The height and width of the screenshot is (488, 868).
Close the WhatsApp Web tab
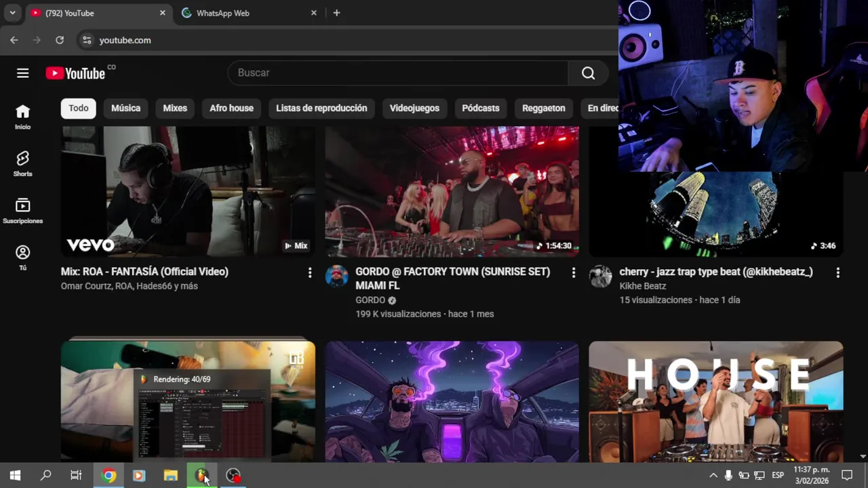(x=313, y=13)
